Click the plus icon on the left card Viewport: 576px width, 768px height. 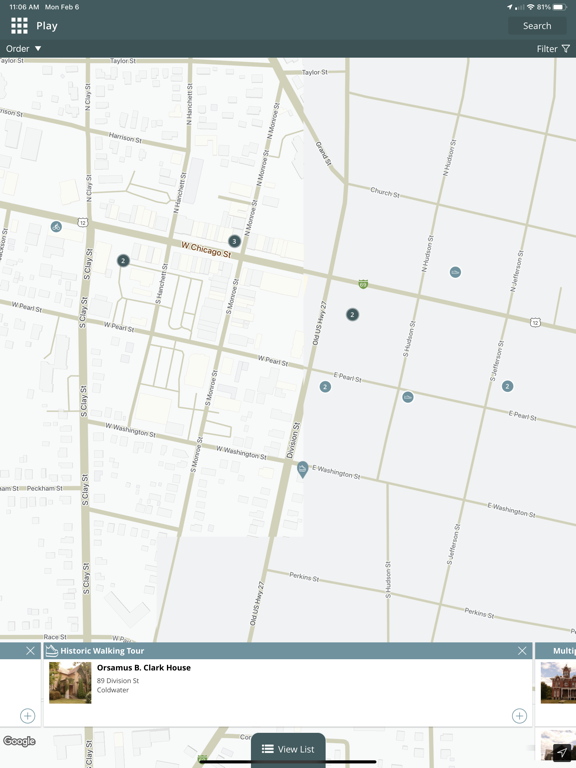(27, 716)
